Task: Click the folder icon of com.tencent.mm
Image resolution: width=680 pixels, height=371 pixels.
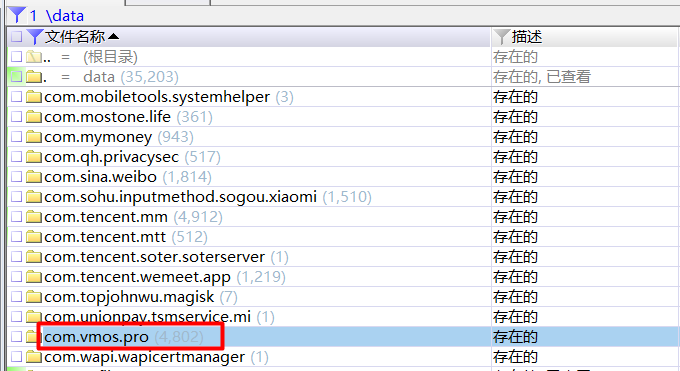Action: 33,217
